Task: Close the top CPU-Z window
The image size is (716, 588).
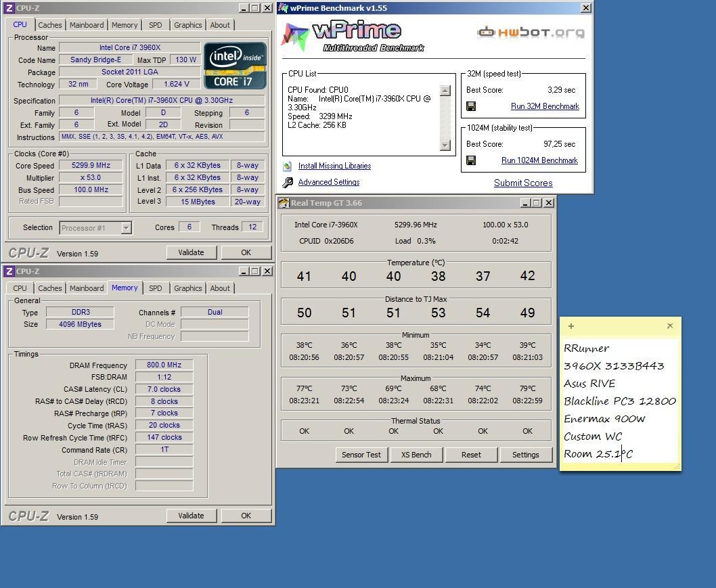Action: click(267, 7)
